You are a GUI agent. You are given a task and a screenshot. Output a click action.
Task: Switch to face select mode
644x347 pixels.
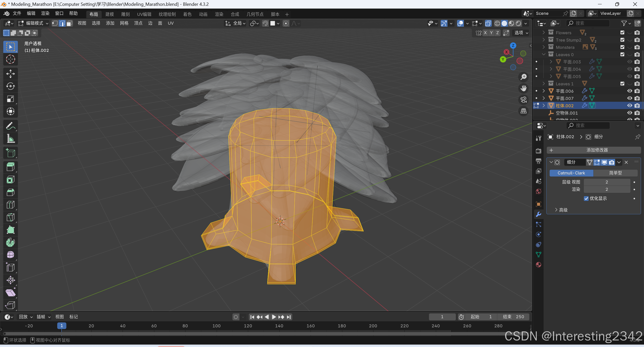[69, 23]
